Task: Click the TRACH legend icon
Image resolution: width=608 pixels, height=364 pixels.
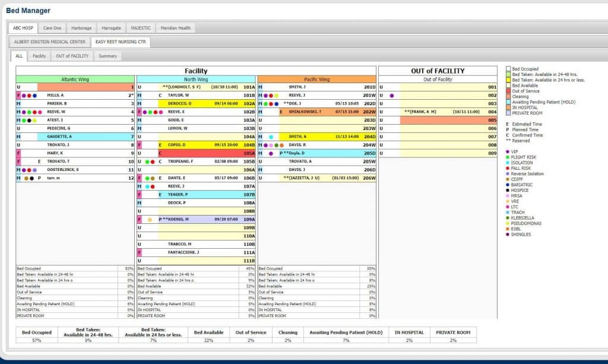Action: pos(507,212)
